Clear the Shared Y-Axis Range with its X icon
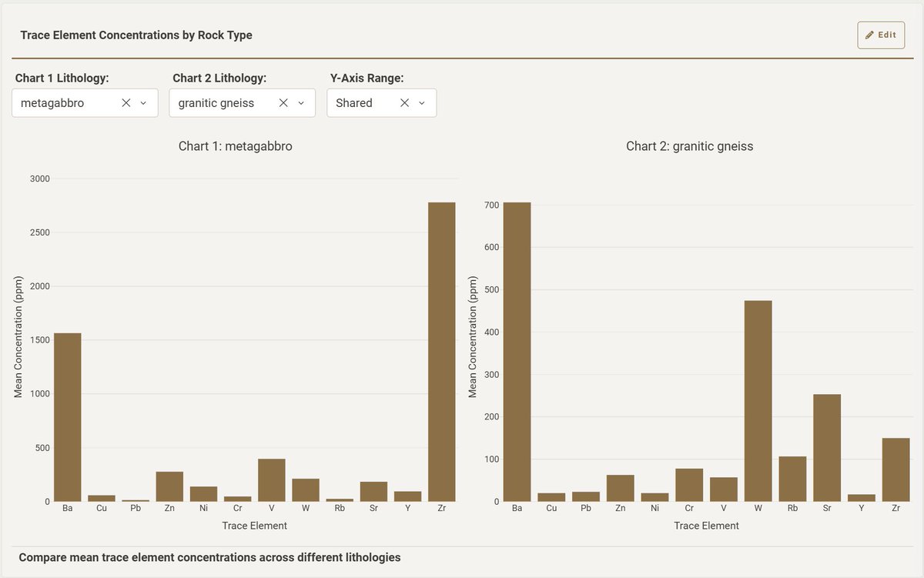 pos(404,102)
